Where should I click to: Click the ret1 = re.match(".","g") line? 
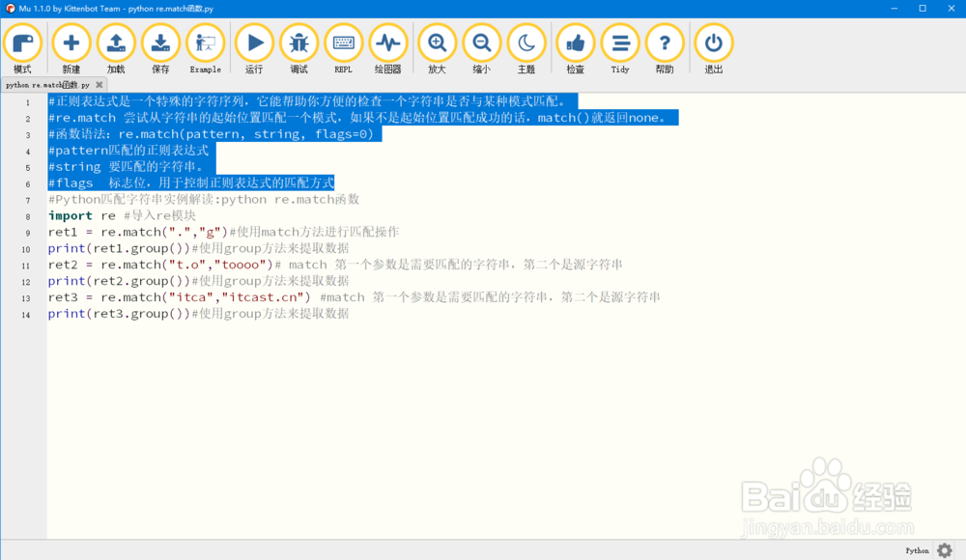[224, 233]
